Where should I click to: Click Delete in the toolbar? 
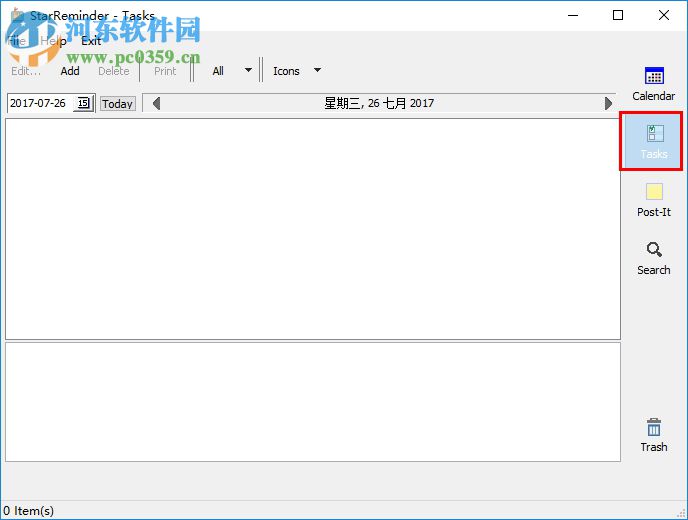tap(114, 71)
